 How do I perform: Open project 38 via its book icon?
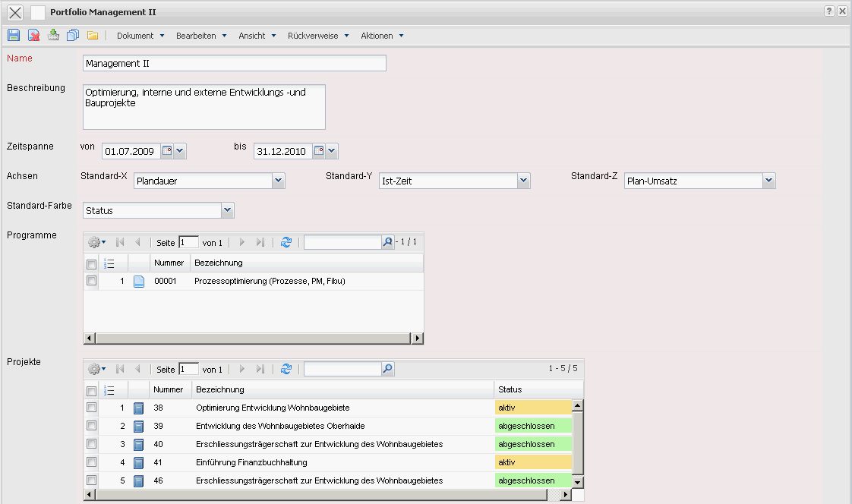click(x=138, y=408)
